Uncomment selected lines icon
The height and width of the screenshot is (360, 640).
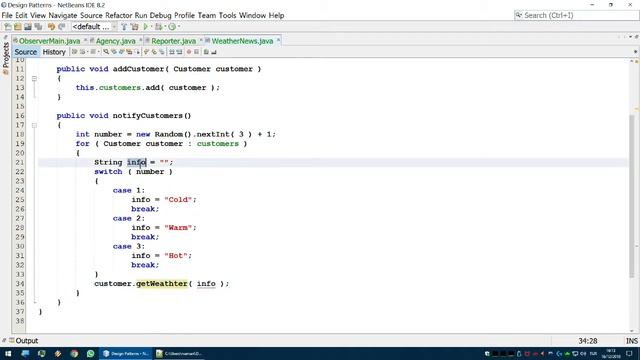pyautogui.click(x=214, y=52)
